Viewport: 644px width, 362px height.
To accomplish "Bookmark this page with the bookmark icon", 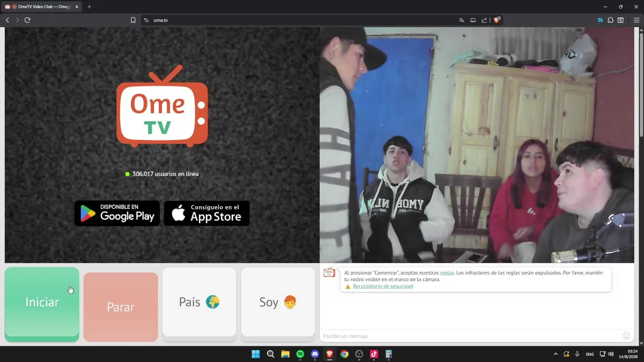I will coord(133,20).
